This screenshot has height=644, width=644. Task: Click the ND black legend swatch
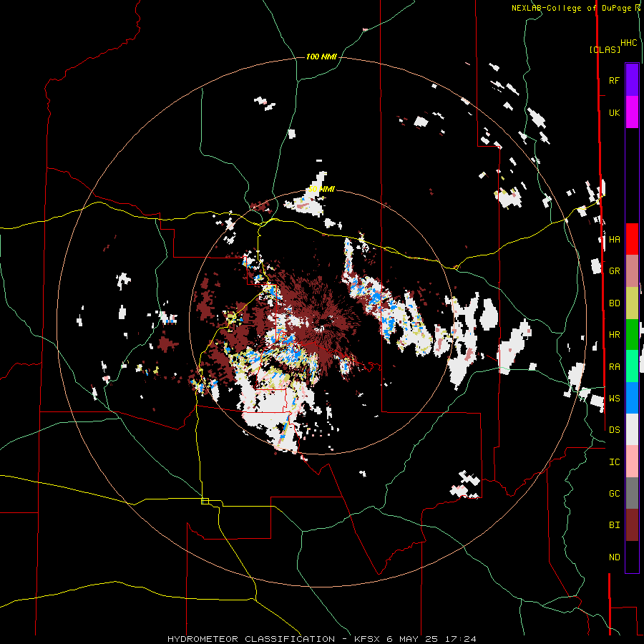click(x=632, y=557)
